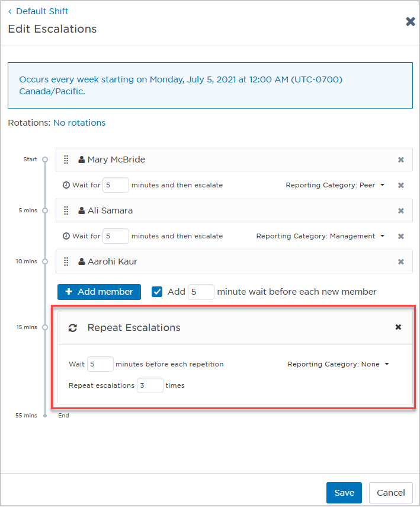Save the escalation changes
Viewport: 420px width, 507px height.
[344, 493]
